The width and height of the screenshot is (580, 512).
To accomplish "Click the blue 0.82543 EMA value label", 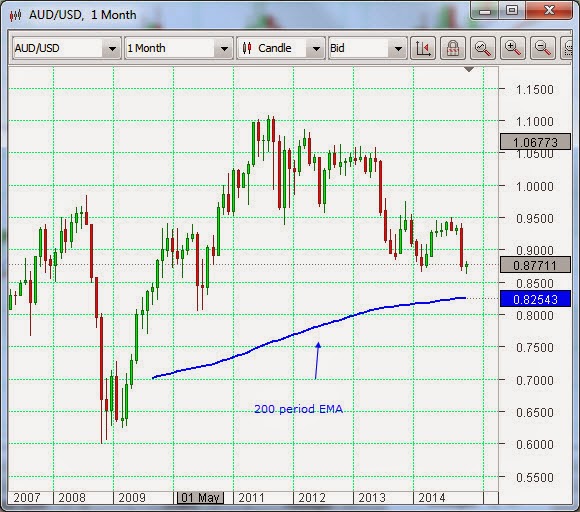I will [x=535, y=299].
